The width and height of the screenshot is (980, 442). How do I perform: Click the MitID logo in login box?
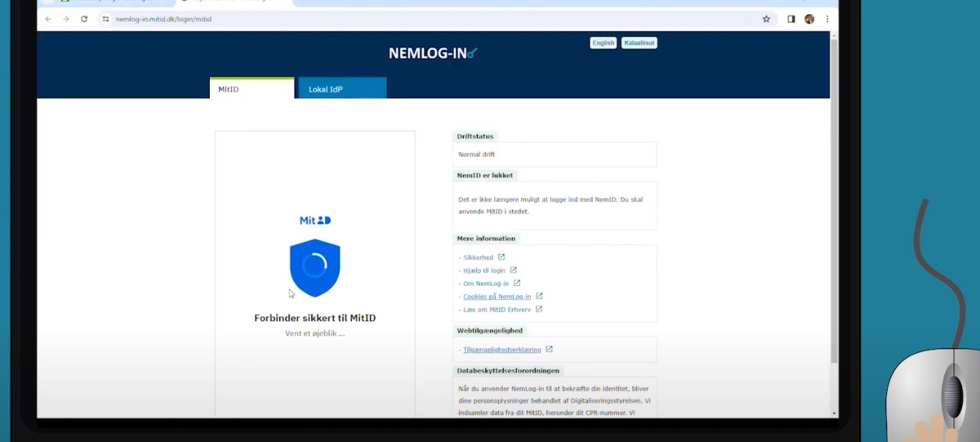tap(315, 221)
